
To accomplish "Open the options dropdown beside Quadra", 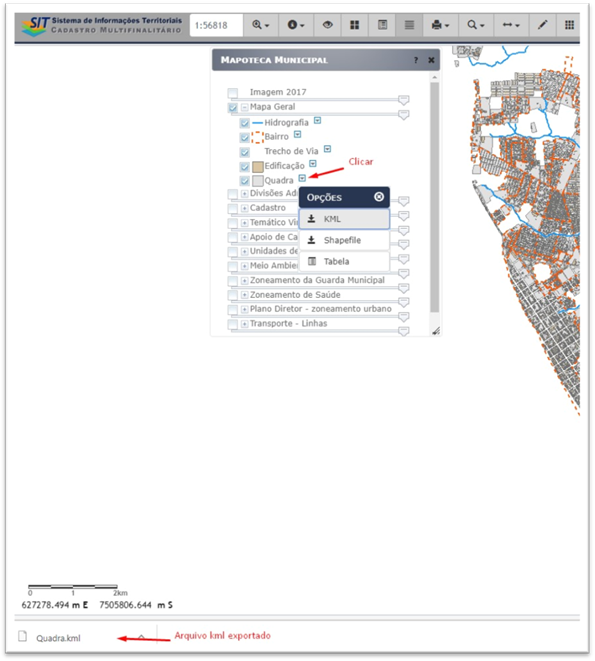I will click(x=302, y=178).
